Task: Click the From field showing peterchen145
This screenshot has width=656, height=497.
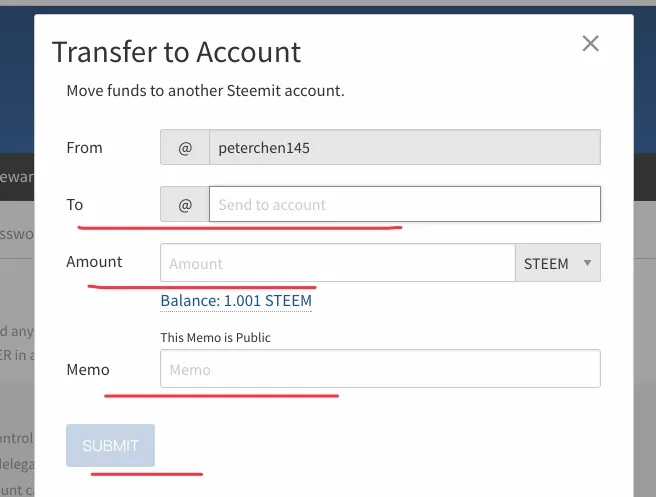Action: [x=404, y=147]
